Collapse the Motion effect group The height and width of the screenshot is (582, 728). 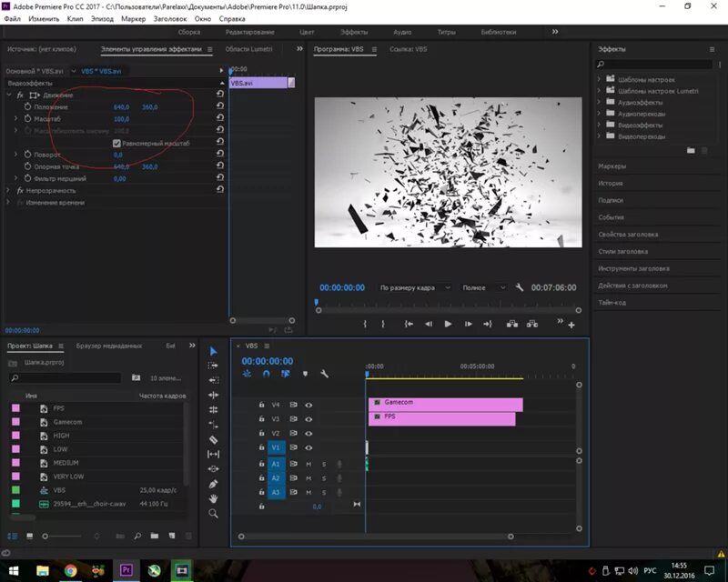(9, 95)
